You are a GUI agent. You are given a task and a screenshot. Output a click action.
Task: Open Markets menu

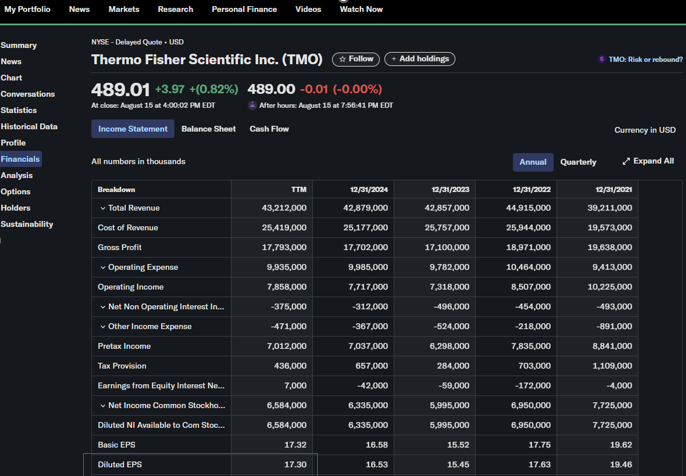pyautogui.click(x=124, y=9)
